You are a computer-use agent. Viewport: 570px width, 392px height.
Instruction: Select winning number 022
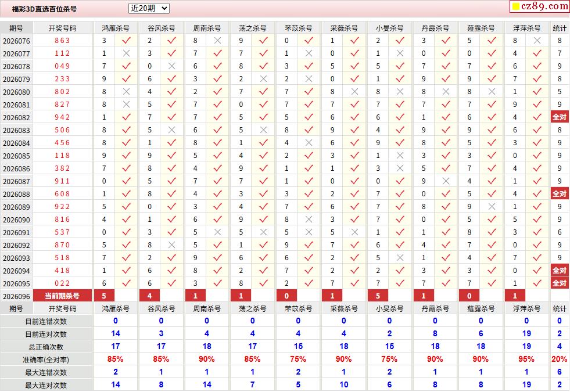point(63,283)
